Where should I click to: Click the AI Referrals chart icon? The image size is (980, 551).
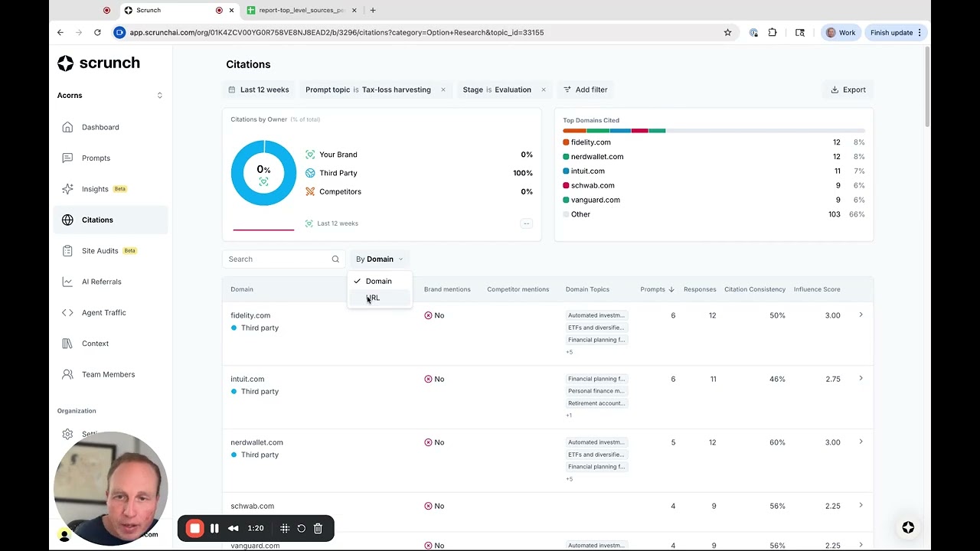point(67,282)
